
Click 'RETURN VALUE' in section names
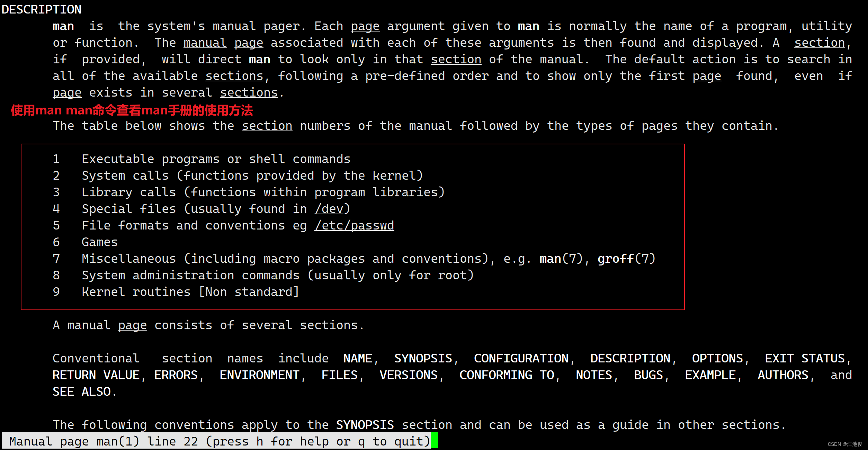point(96,375)
